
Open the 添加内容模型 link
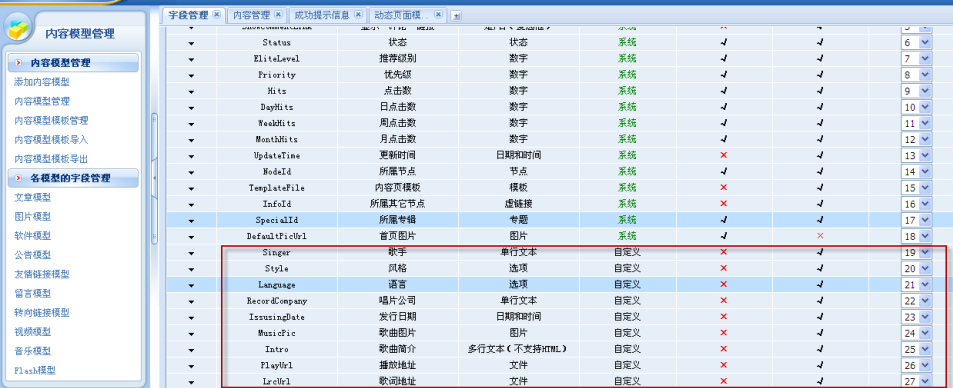(x=42, y=82)
